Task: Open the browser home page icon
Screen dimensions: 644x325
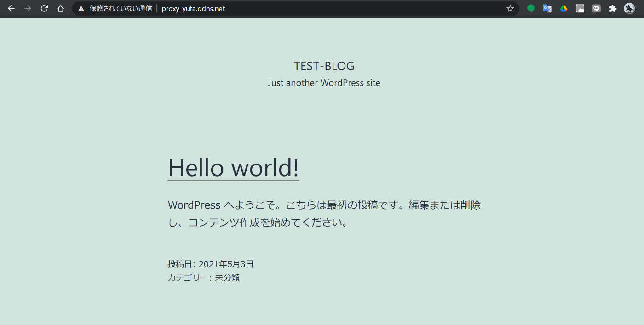Action: tap(60, 8)
